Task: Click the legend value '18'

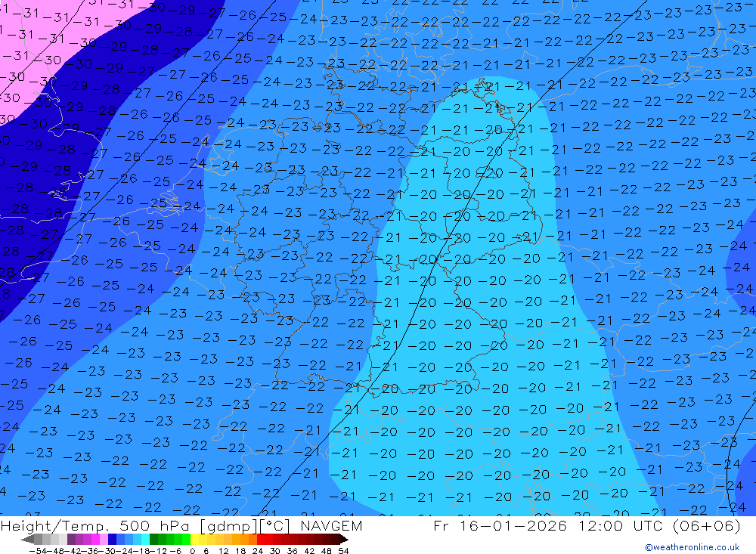Action: pyautogui.click(x=240, y=551)
